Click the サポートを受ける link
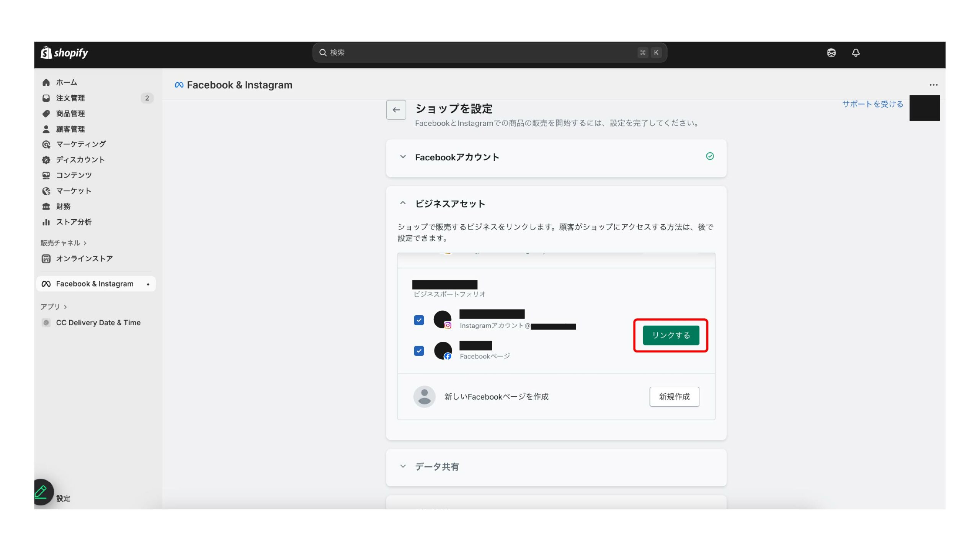 [x=872, y=104]
